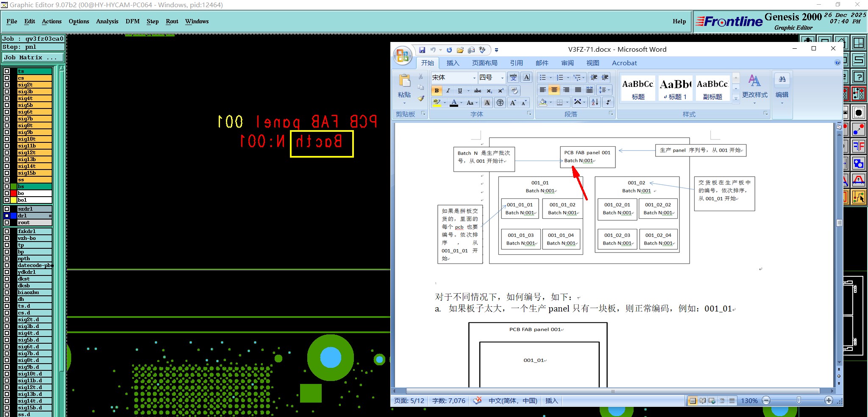Click the 字数: 7,076 word count
This screenshot has height=417, width=868.
coord(449,400)
